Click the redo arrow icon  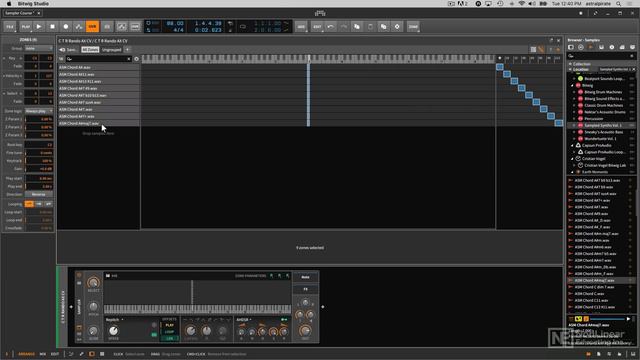tap(343, 27)
